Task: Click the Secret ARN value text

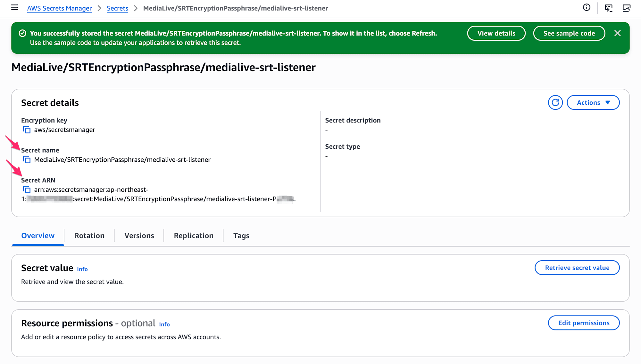Action: click(158, 194)
